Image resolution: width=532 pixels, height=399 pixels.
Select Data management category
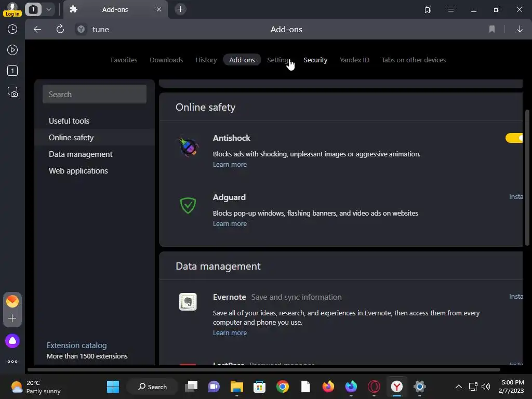[x=95, y=154]
